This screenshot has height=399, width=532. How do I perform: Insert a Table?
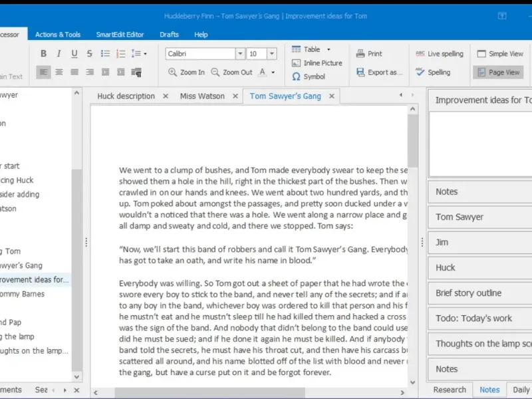(x=306, y=49)
